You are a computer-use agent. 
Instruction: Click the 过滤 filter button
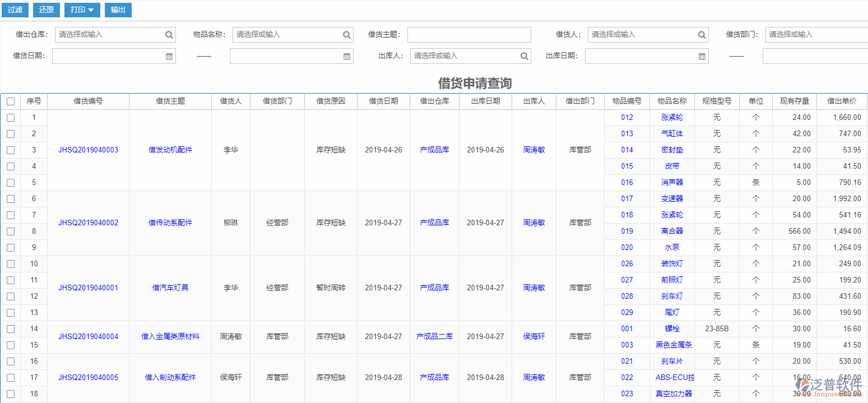tap(15, 10)
